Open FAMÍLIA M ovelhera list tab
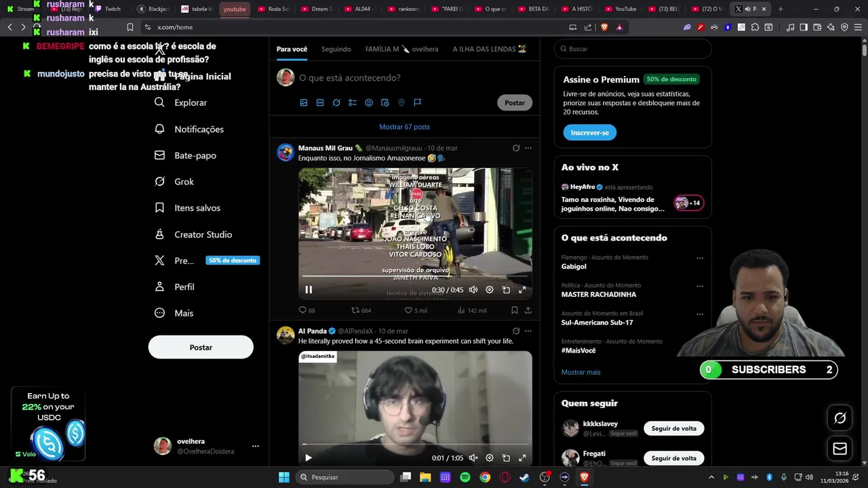Screen dimensions: 868x488 (x=401, y=49)
